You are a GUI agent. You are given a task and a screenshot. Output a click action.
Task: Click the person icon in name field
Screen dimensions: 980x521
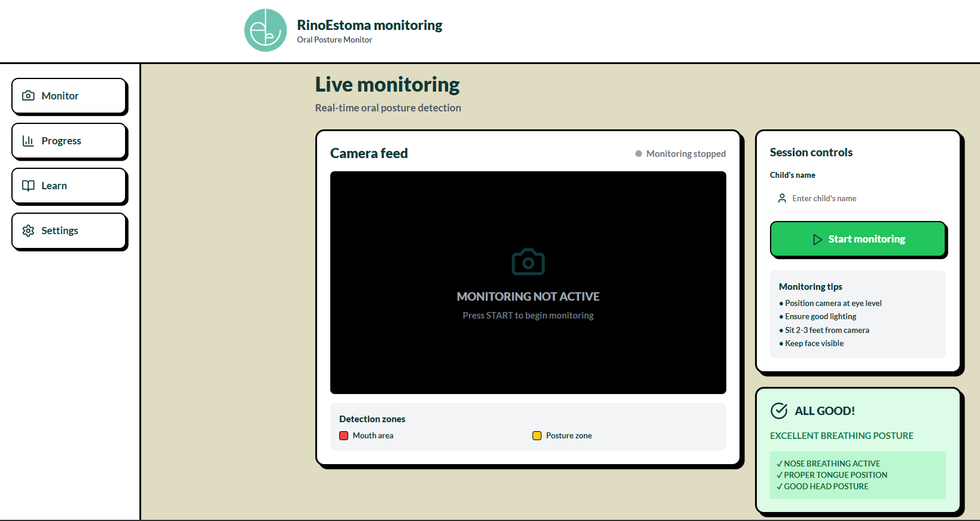[782, 198]
